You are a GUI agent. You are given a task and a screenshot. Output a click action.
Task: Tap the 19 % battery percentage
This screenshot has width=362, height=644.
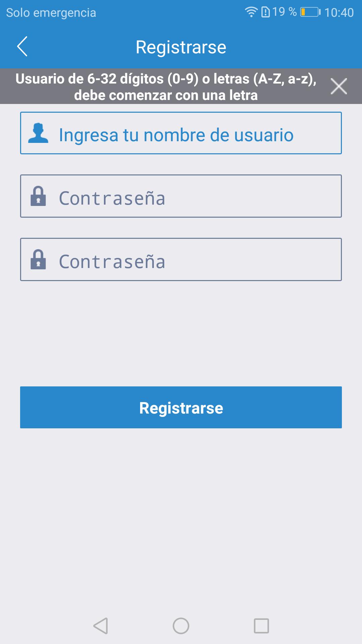(x=284, y=12)
